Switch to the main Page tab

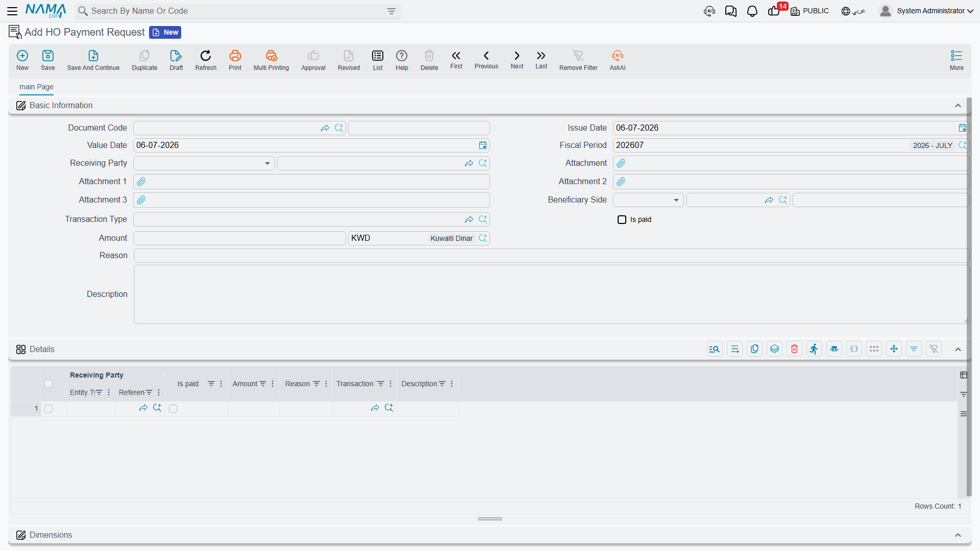(x=36, y=87)
